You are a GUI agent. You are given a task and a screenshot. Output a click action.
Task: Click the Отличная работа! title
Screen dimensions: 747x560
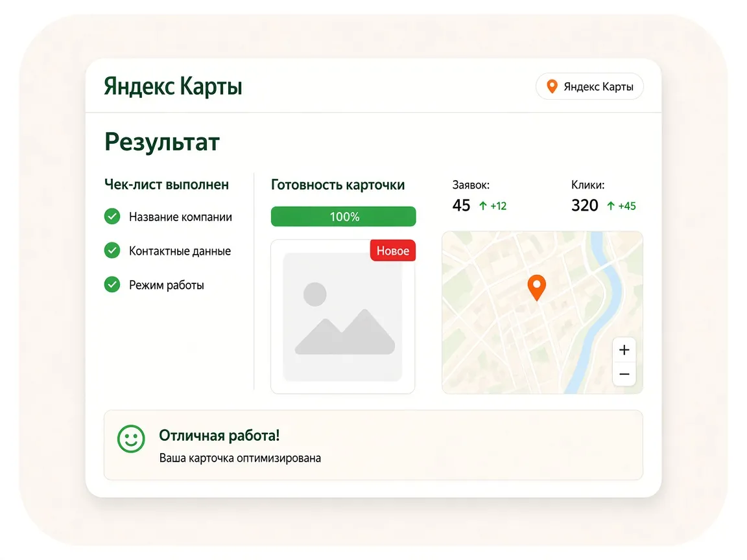coord(219,436)
